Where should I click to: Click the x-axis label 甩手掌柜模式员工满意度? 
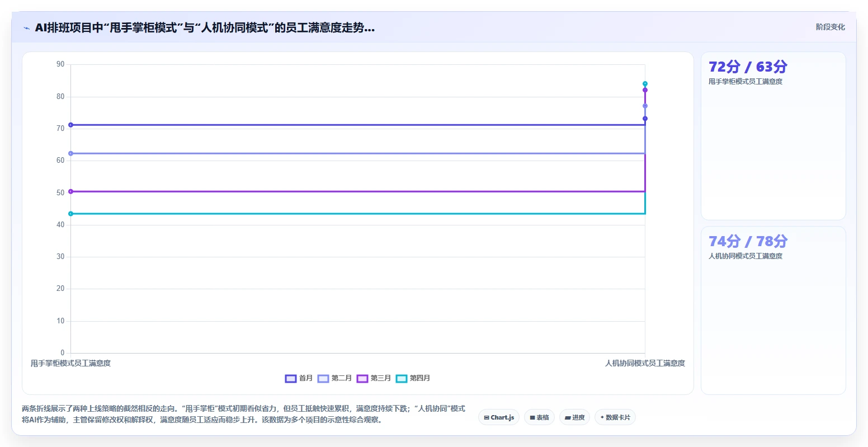click(x=70, y=364)
